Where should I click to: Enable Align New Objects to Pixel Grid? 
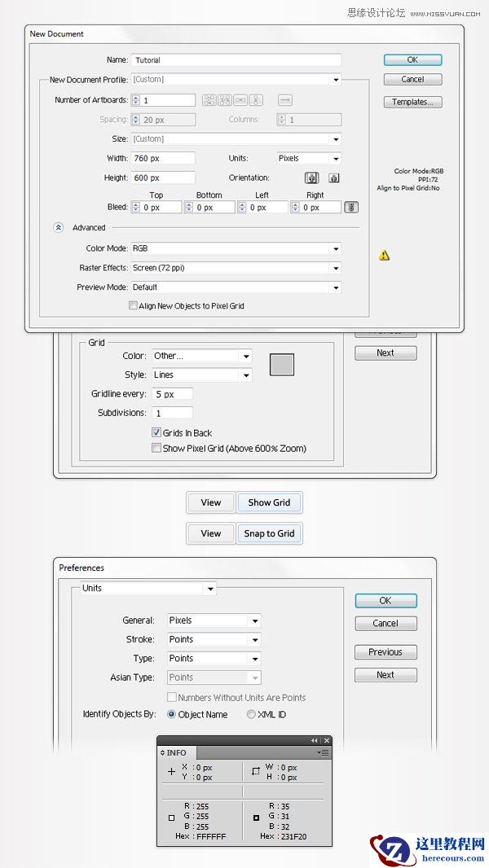point(133,305)
